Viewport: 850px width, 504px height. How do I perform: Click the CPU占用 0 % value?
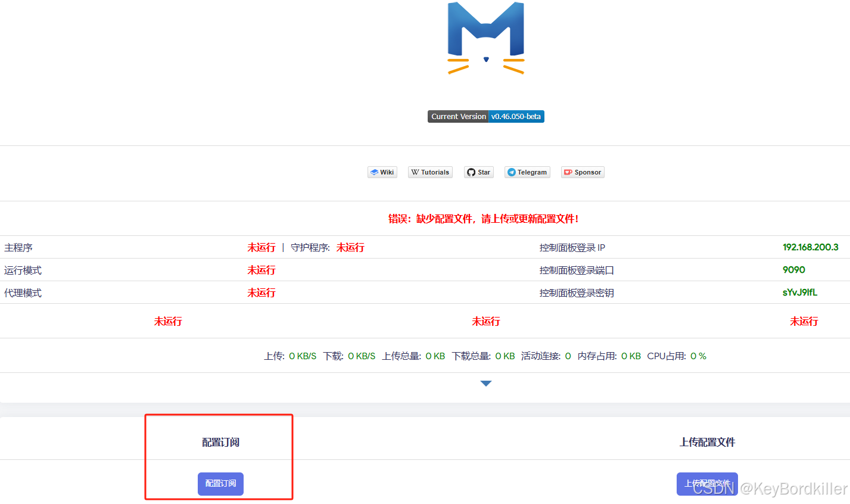[698, 356]
